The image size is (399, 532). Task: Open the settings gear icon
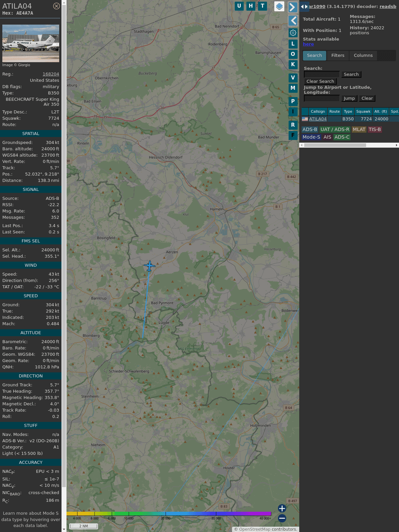point(293,33)
